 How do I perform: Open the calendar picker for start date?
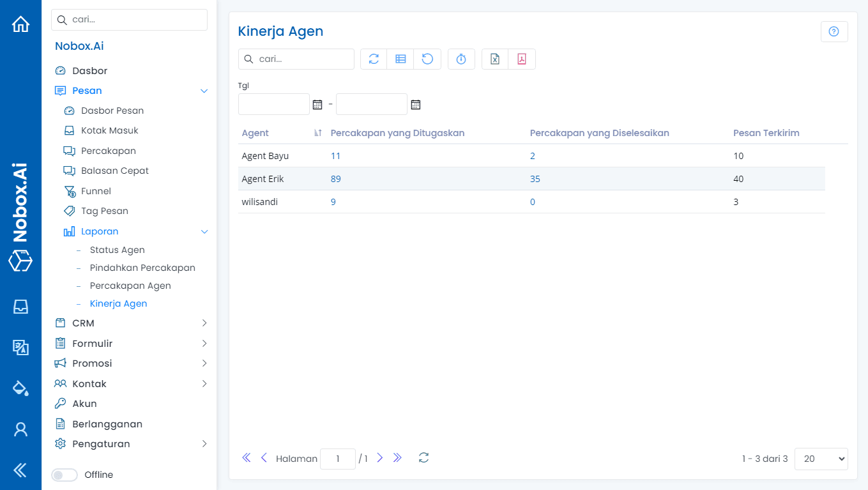(317, 103)
